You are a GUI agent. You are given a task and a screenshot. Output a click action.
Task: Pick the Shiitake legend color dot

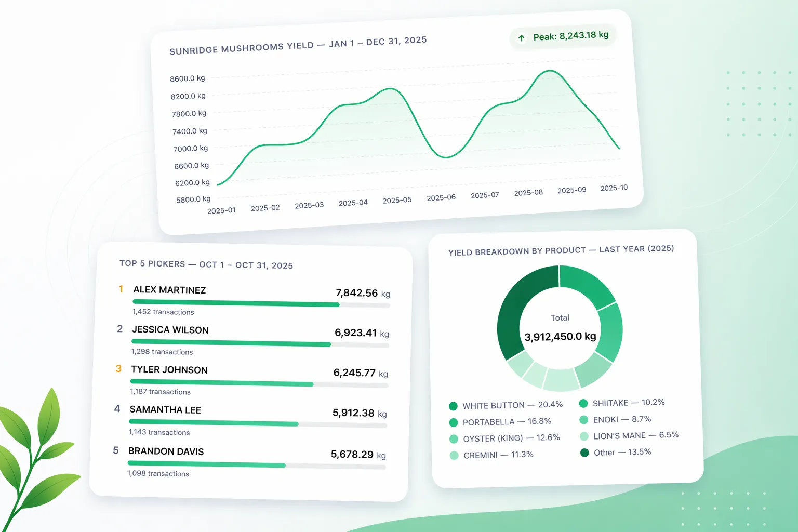point(583,403)
